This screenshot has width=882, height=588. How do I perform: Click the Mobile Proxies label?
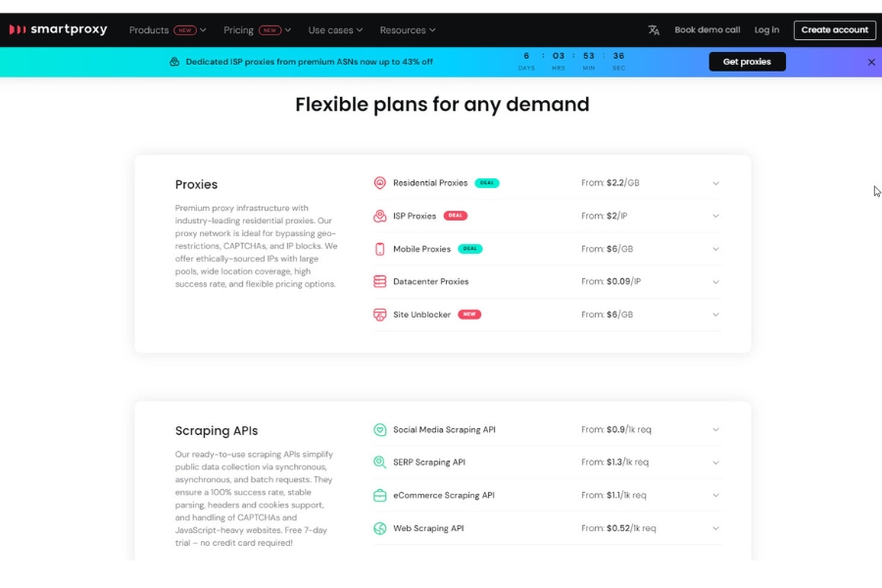coord(421,249)
